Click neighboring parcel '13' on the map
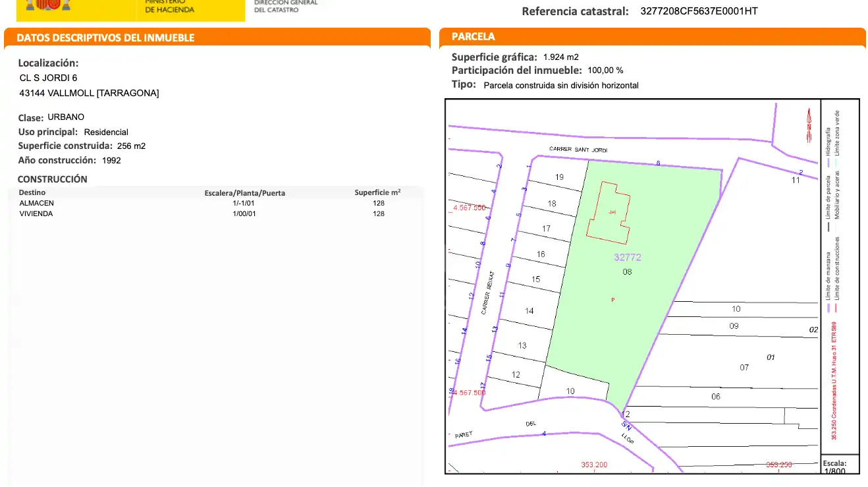Image resolution: width=868 pixels, height=487 pixels. tap(522, 345)
